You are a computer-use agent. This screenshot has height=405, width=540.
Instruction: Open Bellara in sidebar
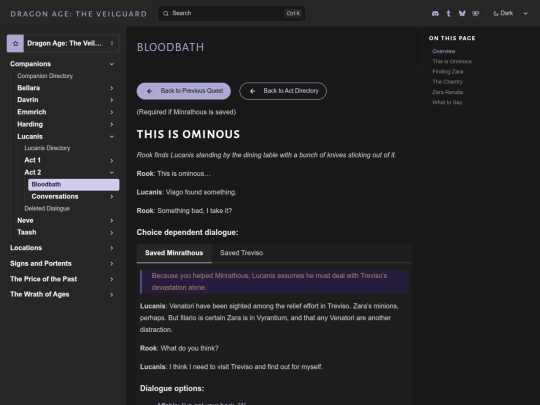click(x=29, y=88)
